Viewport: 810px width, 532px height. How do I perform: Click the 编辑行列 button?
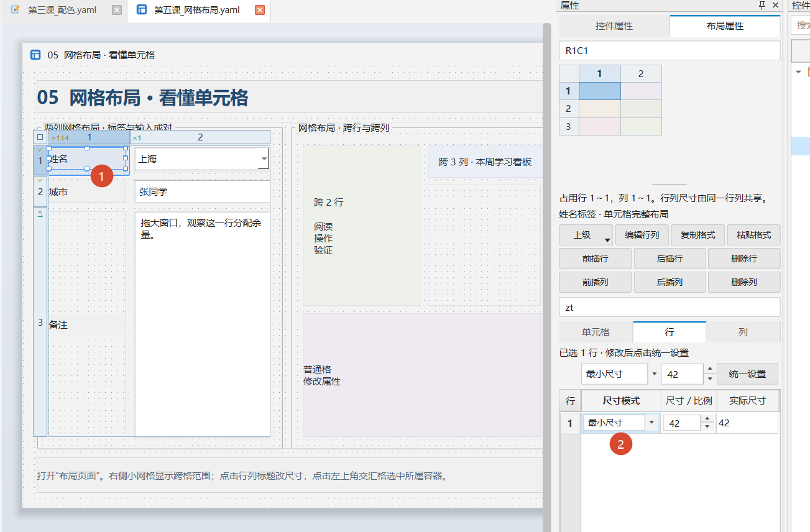tap(642, 236)
